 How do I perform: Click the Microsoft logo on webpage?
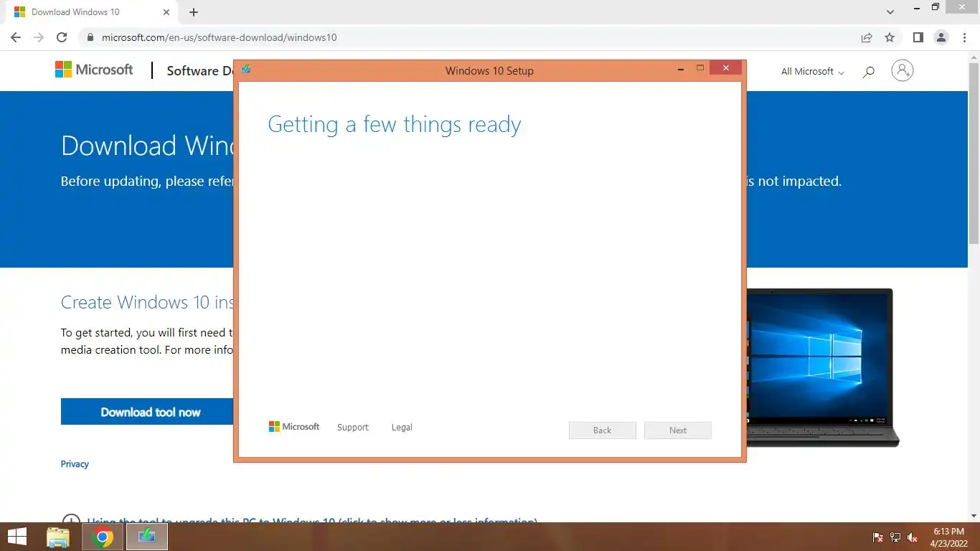coord(94,70)
